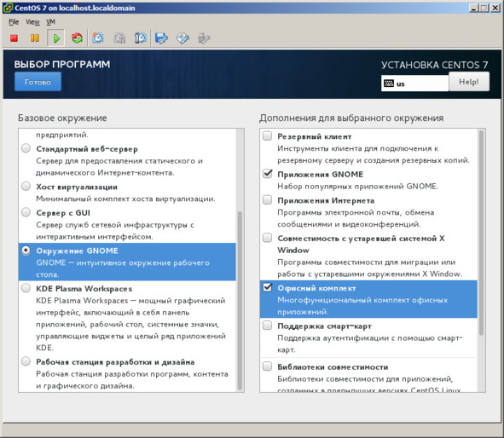Check the Библиотеки совместимости checkbox

coord(268,366)
